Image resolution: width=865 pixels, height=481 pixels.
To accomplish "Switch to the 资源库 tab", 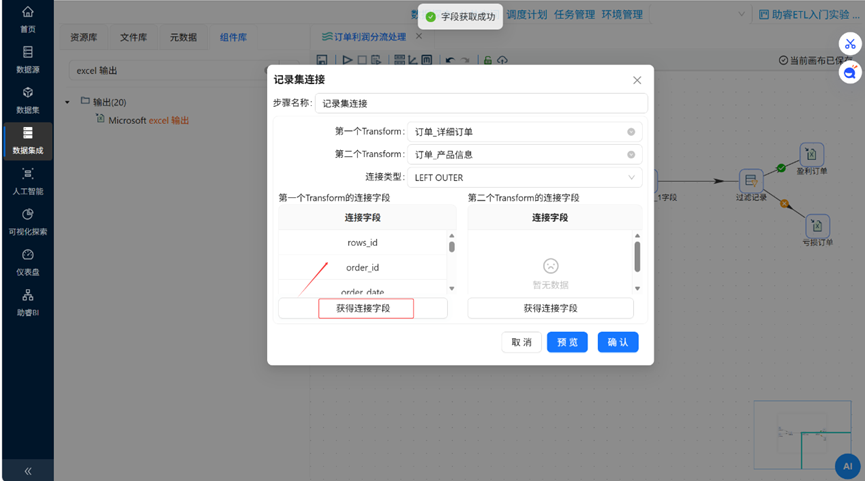I will coord(84,38).
